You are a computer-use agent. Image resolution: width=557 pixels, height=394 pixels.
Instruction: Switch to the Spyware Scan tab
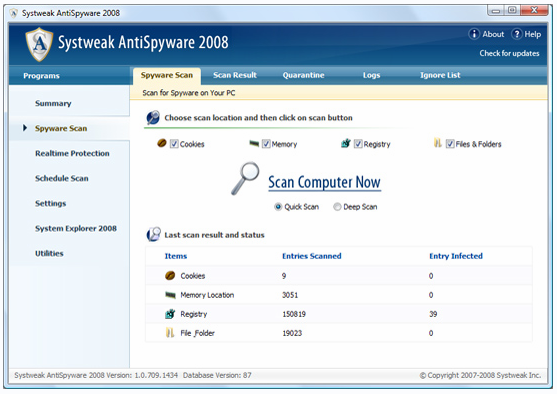167,75
